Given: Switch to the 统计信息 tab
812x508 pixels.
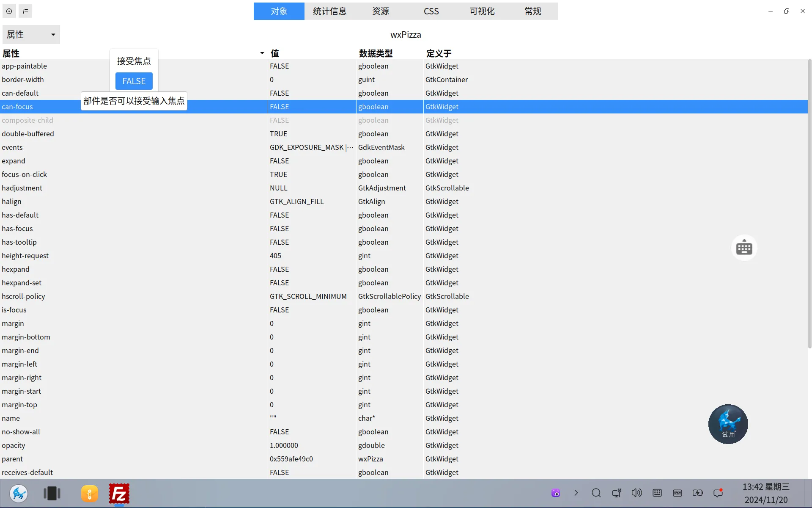Looking at the screenshot, I should [x=330, y=11].
